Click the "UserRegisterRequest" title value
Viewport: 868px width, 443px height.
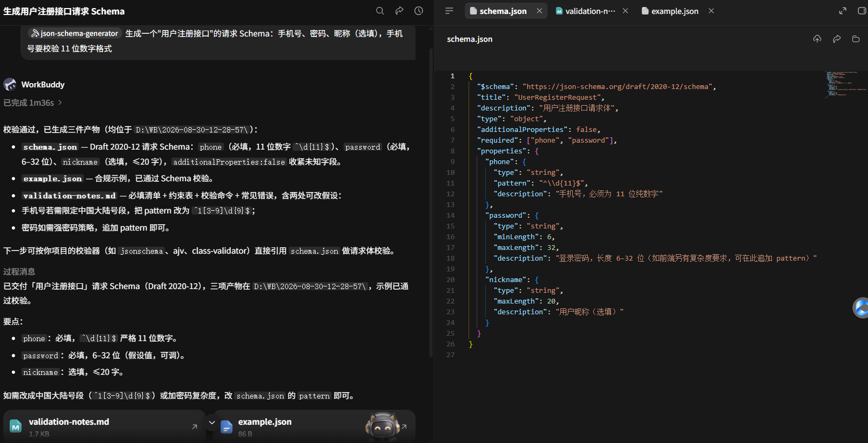(x=558, y=97)
